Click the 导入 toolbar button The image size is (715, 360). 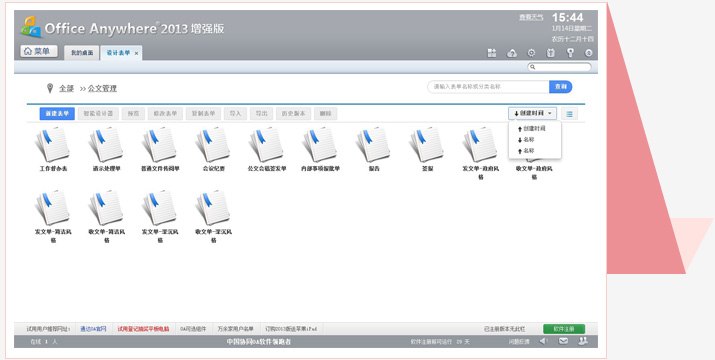(x=235, y=114)
